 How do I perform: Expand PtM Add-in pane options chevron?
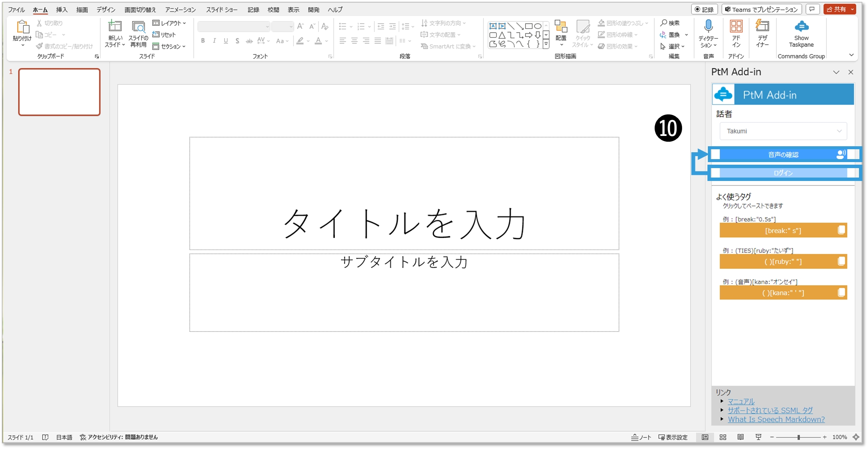click(836, 72)
